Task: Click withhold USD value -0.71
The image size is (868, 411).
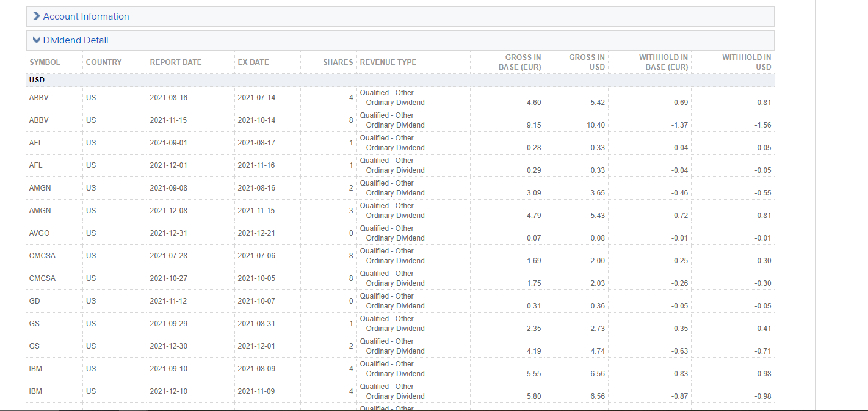Action: (763, 351)
